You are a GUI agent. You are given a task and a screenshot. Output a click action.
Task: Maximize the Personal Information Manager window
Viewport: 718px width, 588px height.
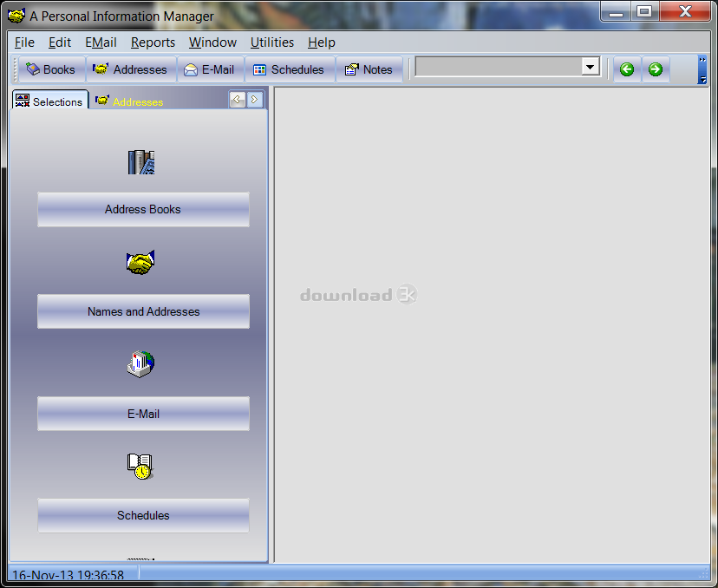pos(645,11)
